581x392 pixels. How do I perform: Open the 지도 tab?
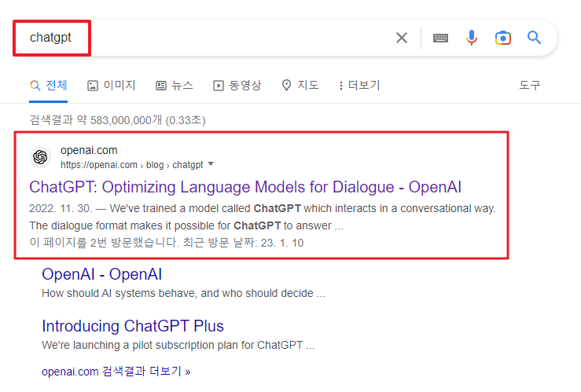point(300,86)
